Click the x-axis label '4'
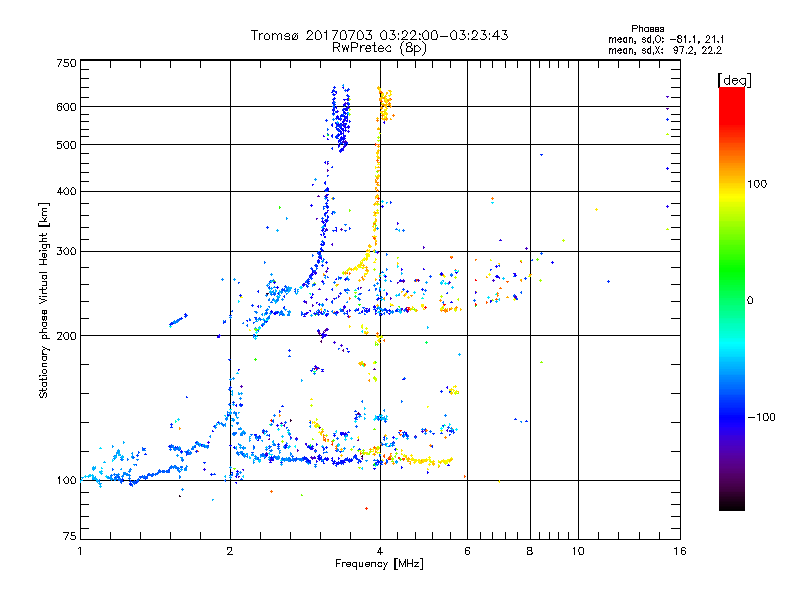The height and width of the screenshot is (600, 800). tap(380, 551)
